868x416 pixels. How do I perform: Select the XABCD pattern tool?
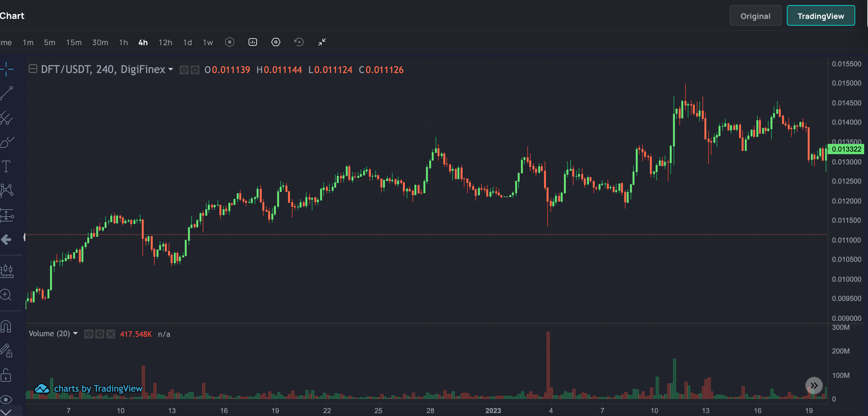[x=7, y=190]
